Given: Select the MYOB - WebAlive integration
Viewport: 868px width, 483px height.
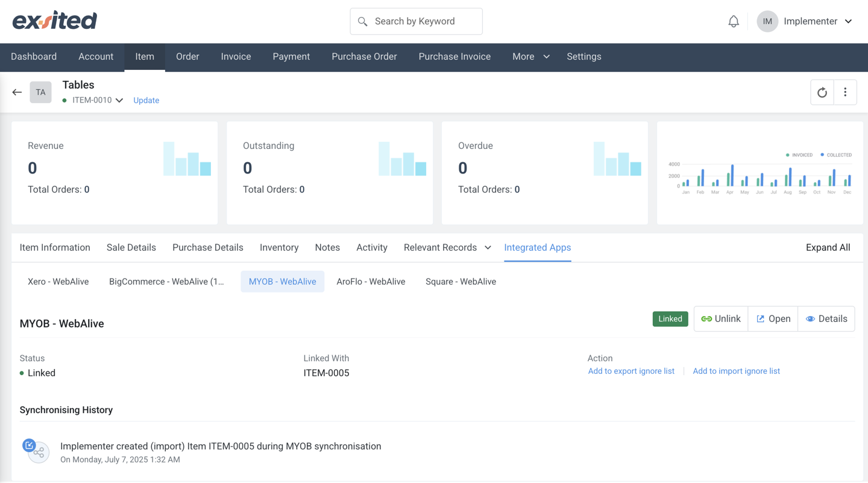Looking at the screenshot, I should (x=283, y=282).
